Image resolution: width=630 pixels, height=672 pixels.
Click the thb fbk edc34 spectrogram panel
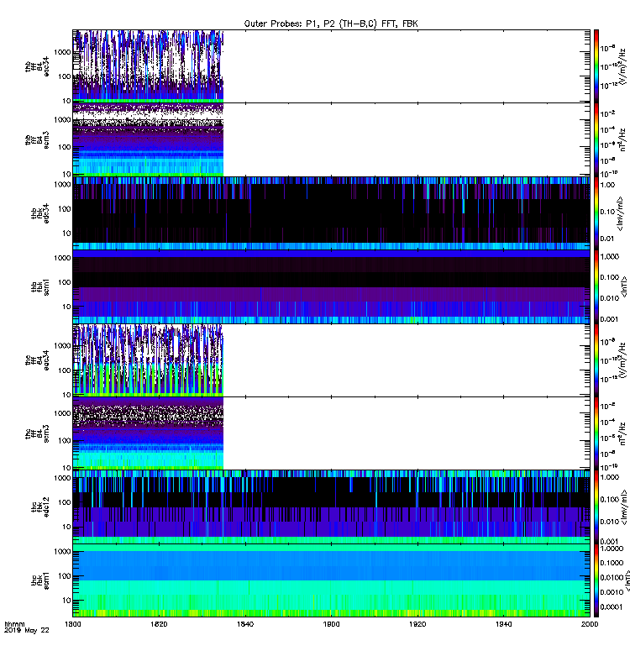(x=331, y=213)
